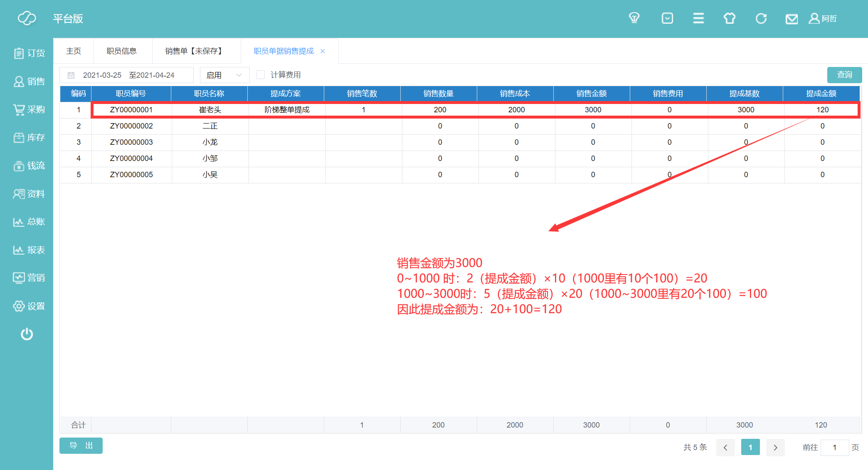
Task: Expand the 启用 status dropdown
Action: 224,75
